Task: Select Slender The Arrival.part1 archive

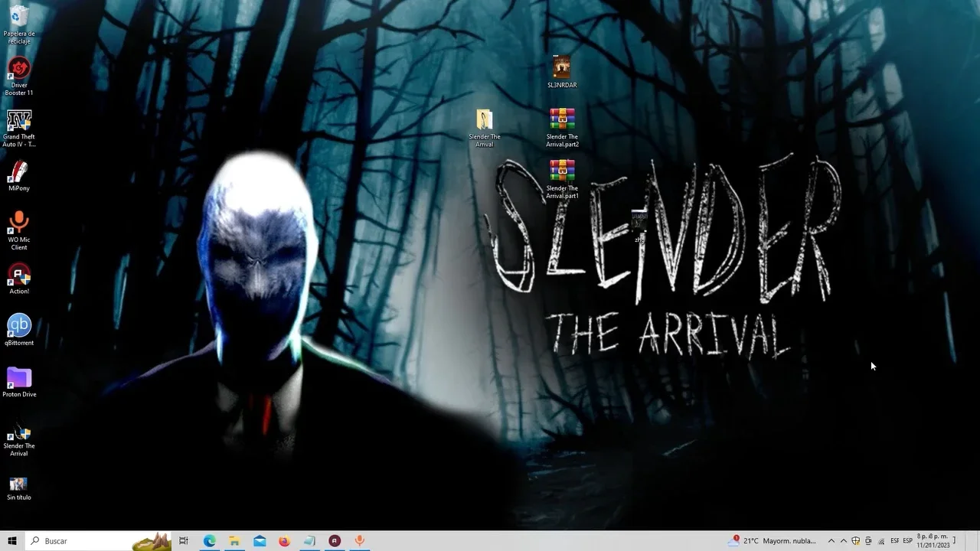Action: 562,179
